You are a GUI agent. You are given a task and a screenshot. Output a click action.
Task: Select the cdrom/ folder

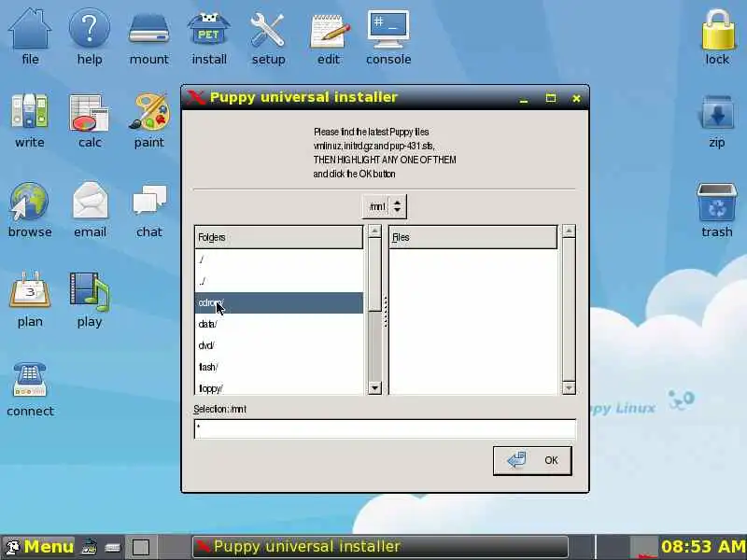[x=278, y=302]
